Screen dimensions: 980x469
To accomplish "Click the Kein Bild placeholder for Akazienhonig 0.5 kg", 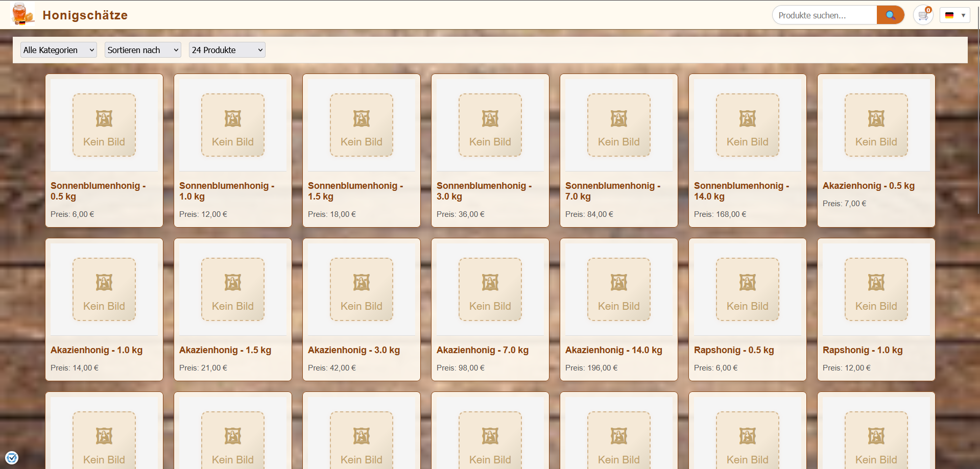I will pos(876,125).
